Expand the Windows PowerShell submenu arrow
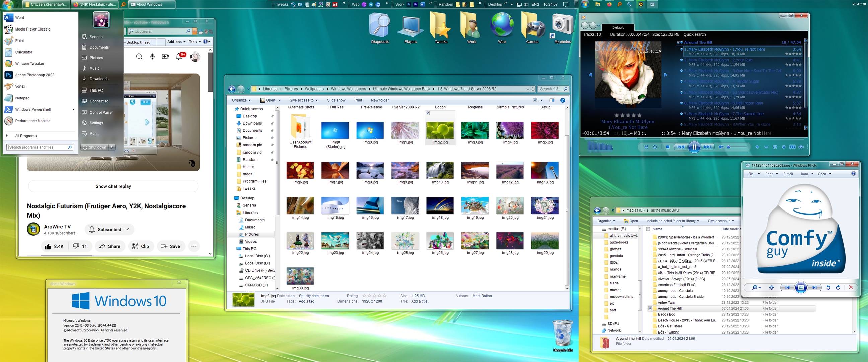Image resolution: width=868 pixels, height=362 pixels. [73, 109]
